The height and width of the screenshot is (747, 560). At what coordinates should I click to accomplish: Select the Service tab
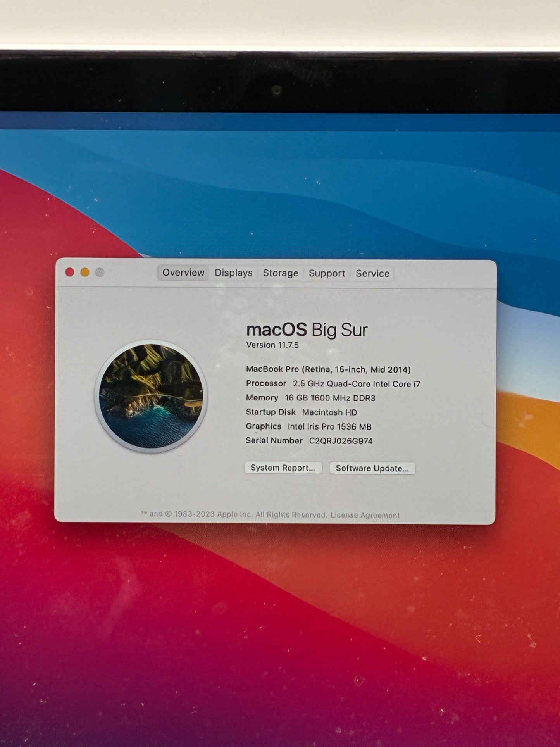point(372,274)
